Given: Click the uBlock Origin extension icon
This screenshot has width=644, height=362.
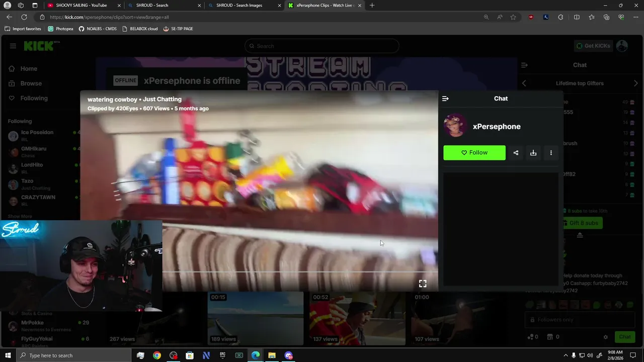Looking at the screenshot, I should [531, 17].
